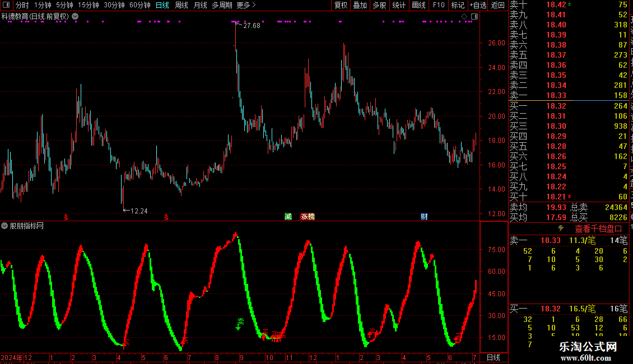Click 总买 8226 total

[599, 217]
